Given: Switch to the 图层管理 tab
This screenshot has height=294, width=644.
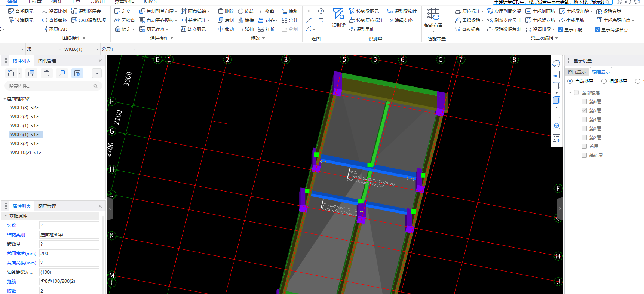Looking at the screenshot, I should click(47, 206).
